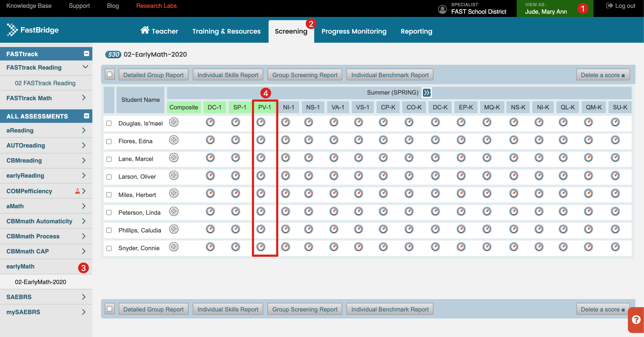Viewport: 644px width, 337px height.
Task: Click top Delete a score button
Action: 603,75
